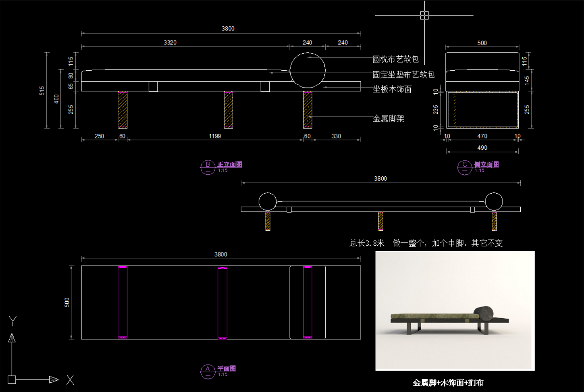This screenshot has height=392, width=584.
Task: Select the view bubble marked C
Action: (464, 167)
